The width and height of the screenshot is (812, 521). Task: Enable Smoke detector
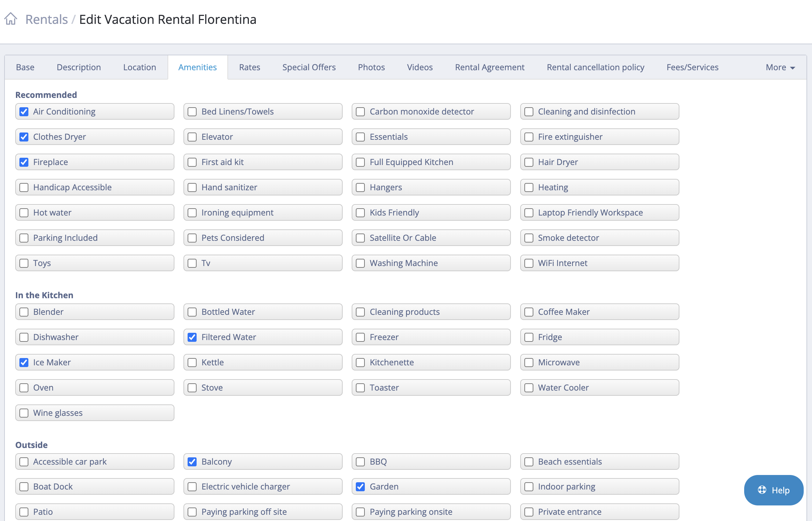529,238
